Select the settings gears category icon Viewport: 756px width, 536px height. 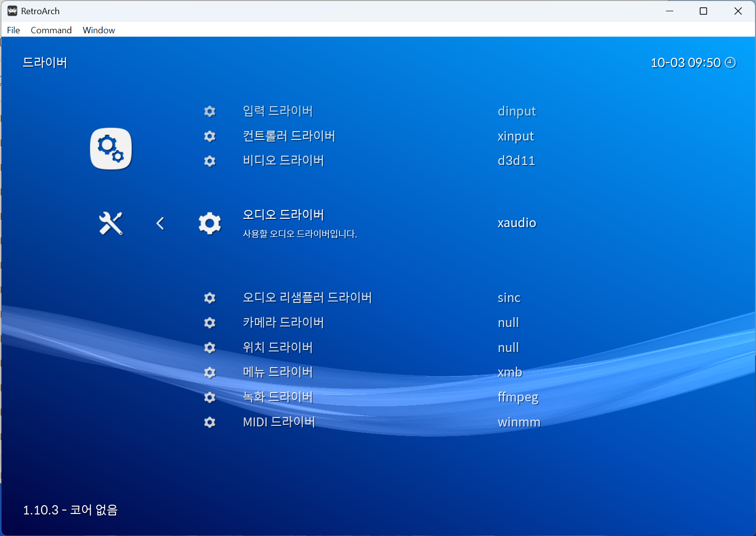pos(111,149)
